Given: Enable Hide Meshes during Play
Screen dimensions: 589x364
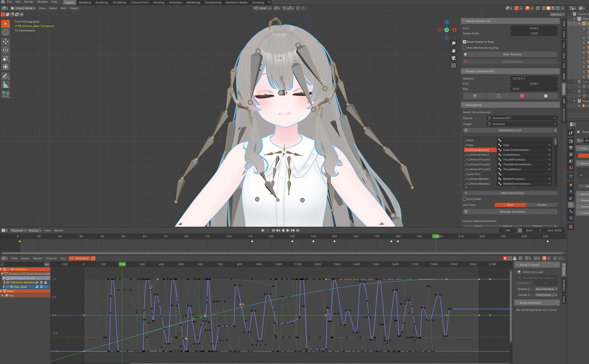Looking at the screenshot, I should pyautogui.click(x=464, y=48).
